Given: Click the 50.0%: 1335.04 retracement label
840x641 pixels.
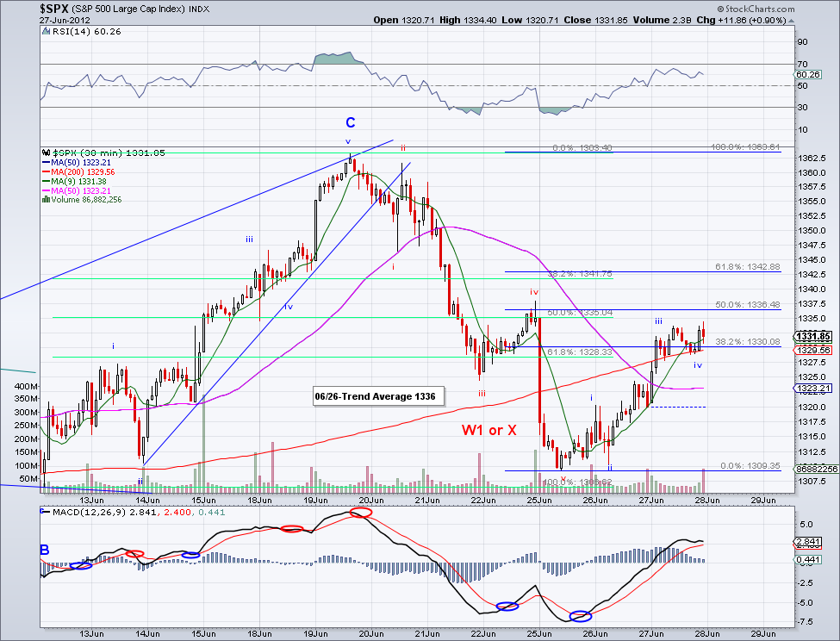Looking at the screenshot, I should pos(579,312).
